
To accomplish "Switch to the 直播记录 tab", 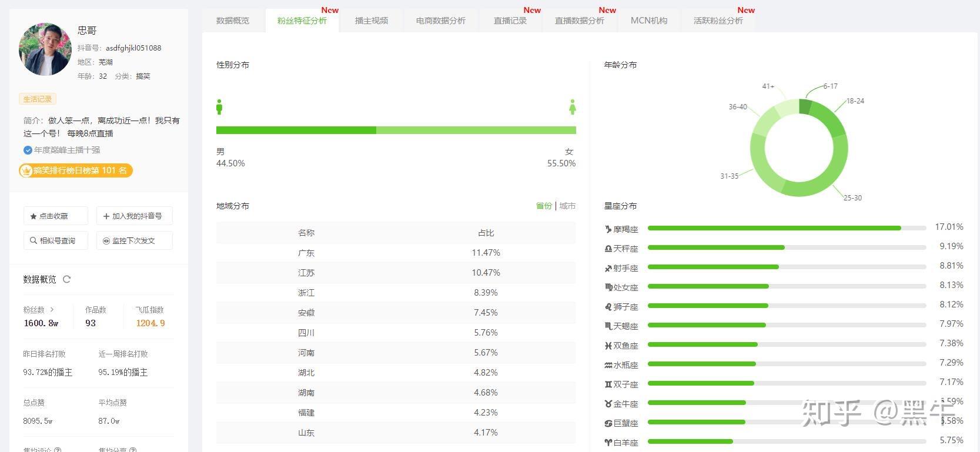I will coord(510,21).
